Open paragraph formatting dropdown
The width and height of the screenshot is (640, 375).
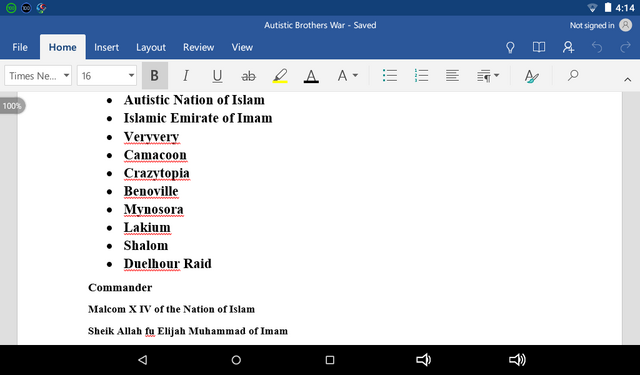point(488,75)
